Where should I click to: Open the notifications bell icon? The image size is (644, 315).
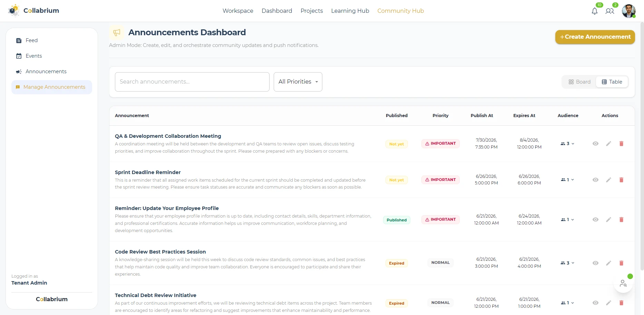pos(594,11)
